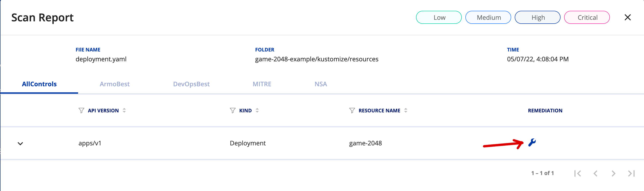This screenshot has height=191, width=644.
Task: Open the NSA tab
Action: click(320, 84)
